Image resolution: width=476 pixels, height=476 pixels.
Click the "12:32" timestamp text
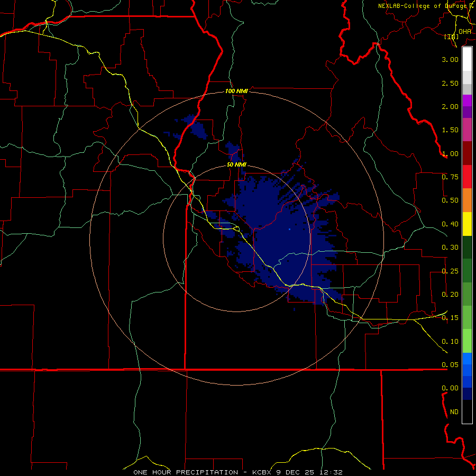click(331, 472)
